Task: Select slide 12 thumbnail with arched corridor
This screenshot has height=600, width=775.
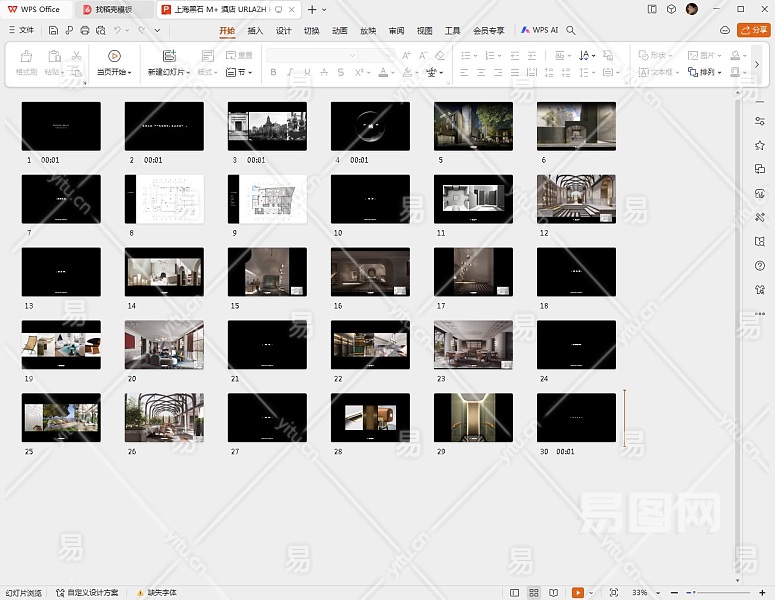Action: point(576,197)
